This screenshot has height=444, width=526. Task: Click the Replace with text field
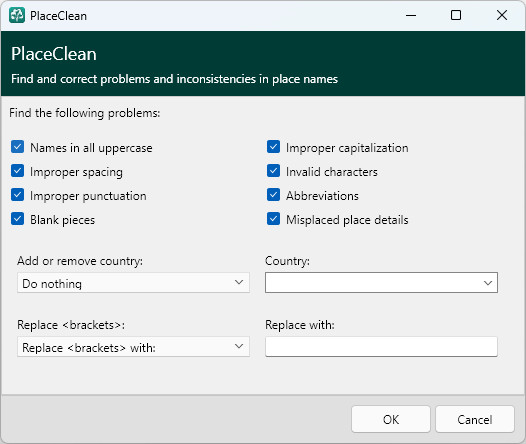coord(381,347)
